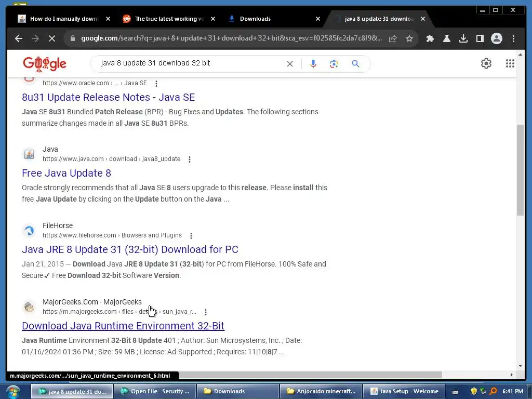Submit search with magnifier icon
This screenshot has width=532, height=399.
355,64
